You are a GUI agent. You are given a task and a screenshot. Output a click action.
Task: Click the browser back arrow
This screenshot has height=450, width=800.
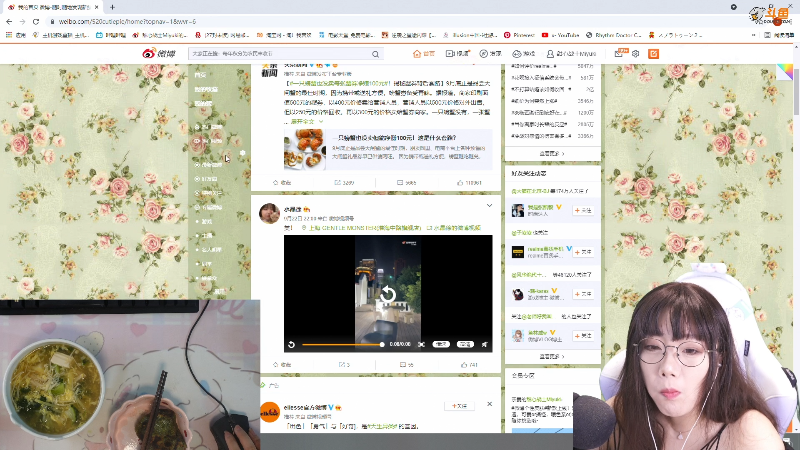click(9, 21)
